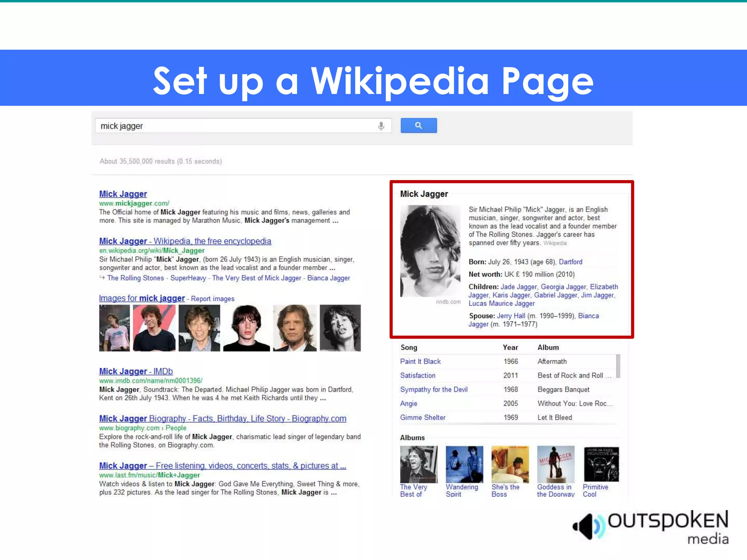Click the Aftermath album cell
This screenshot has width=747, height=560.
[552, 361]
